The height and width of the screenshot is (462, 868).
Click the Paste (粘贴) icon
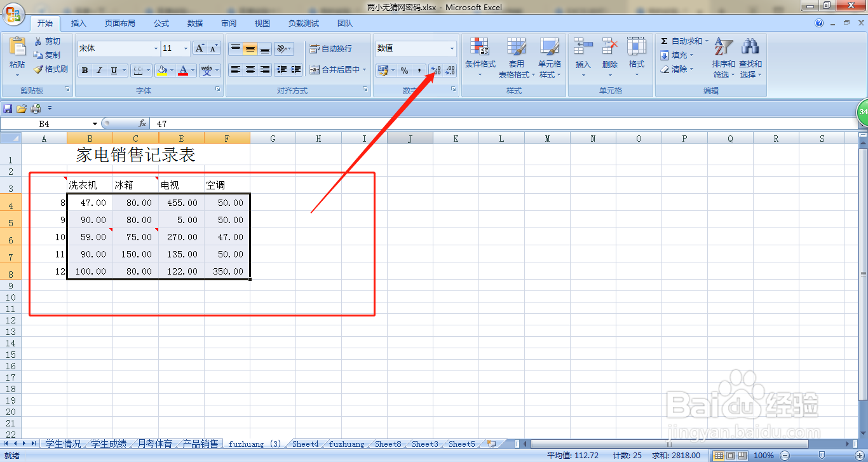point(17,46)
